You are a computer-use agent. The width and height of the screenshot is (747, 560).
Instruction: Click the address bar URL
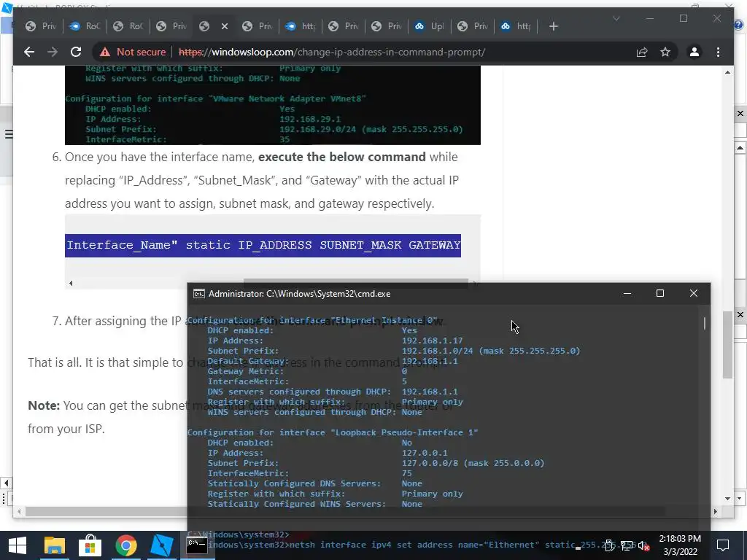(332, 52)
